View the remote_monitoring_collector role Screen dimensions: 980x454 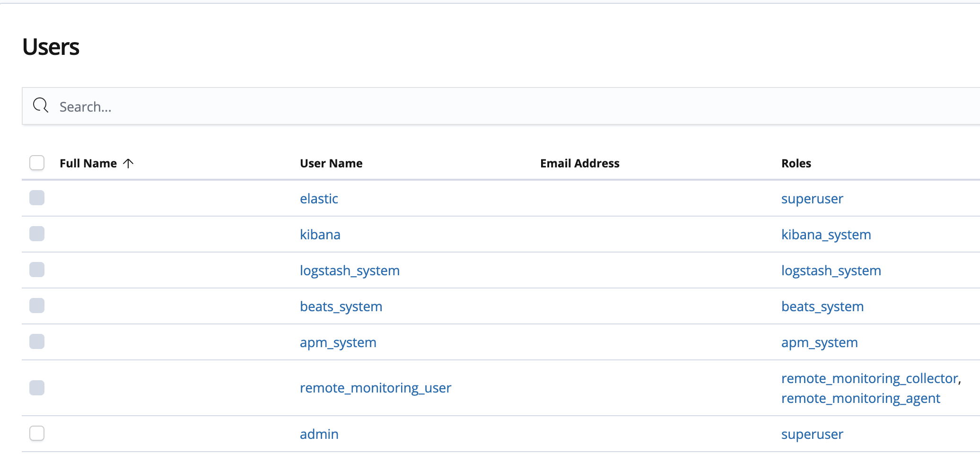click(x=870, y=378)
